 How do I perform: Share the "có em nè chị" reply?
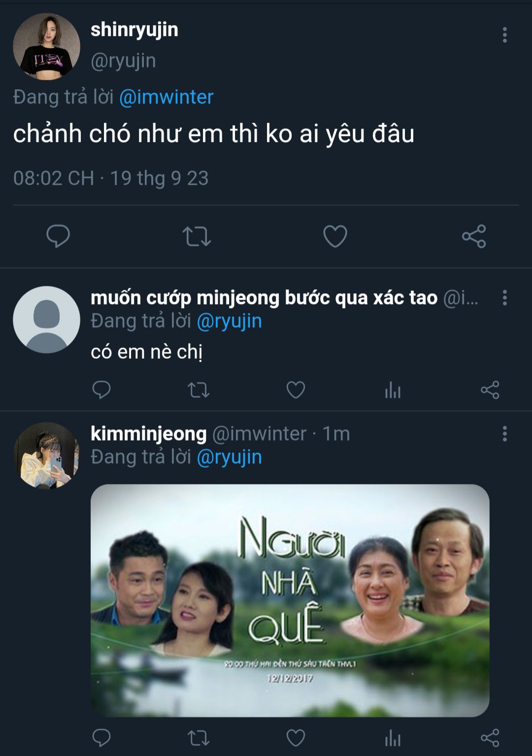click(490, 390)
